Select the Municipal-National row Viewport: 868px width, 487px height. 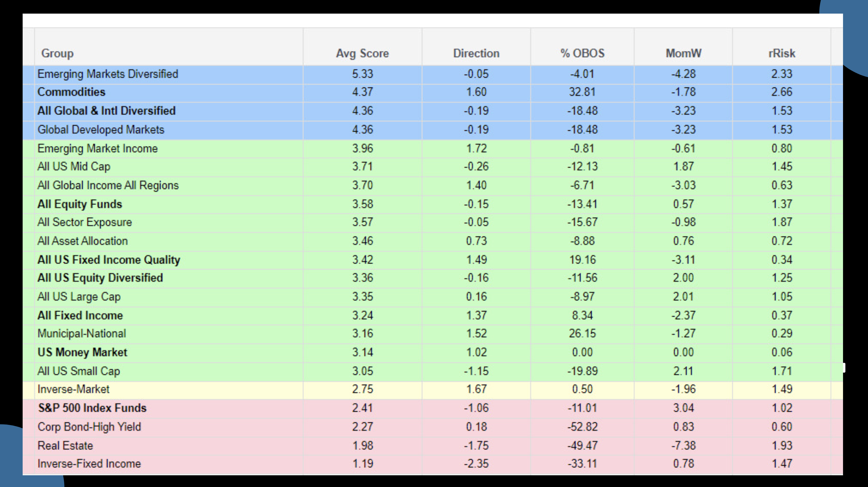pyautogui.click(x=82, y=333)
